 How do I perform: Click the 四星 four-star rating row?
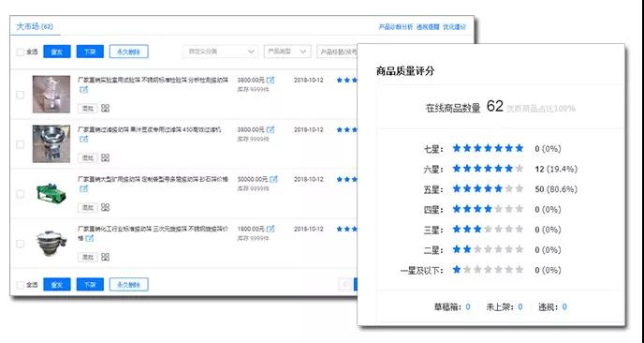[492, 209]
